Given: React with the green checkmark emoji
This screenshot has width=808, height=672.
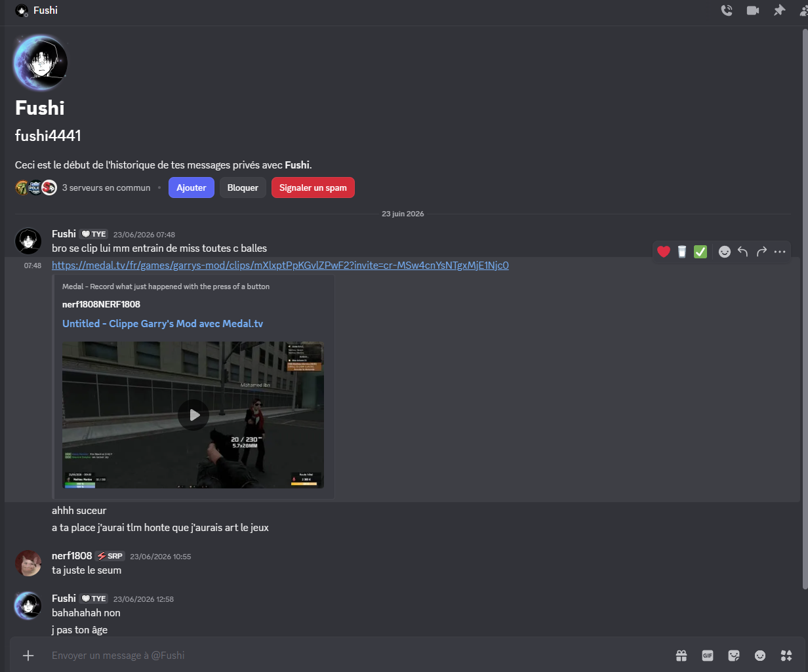Looking at the screenshot, I should [700, 252].
